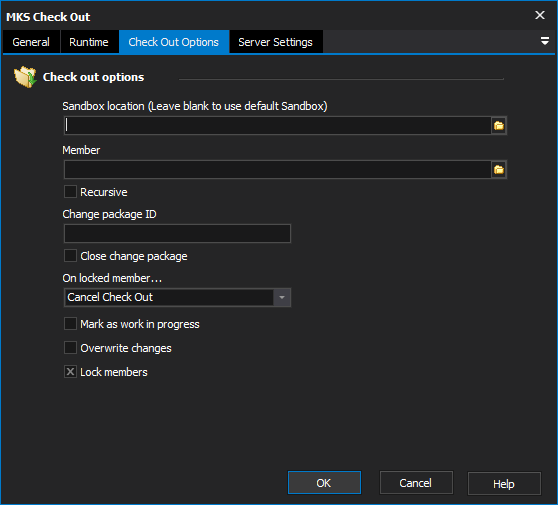Click the Cancel button

point(416,483)
